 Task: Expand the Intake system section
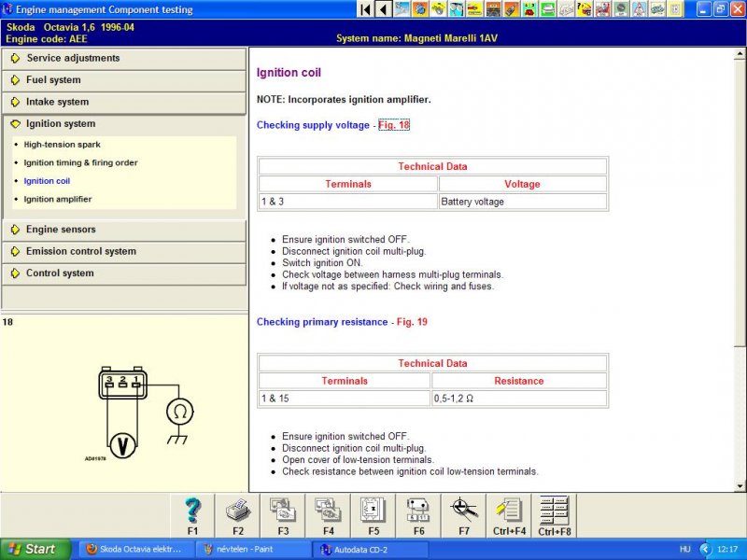pos(124,102)
